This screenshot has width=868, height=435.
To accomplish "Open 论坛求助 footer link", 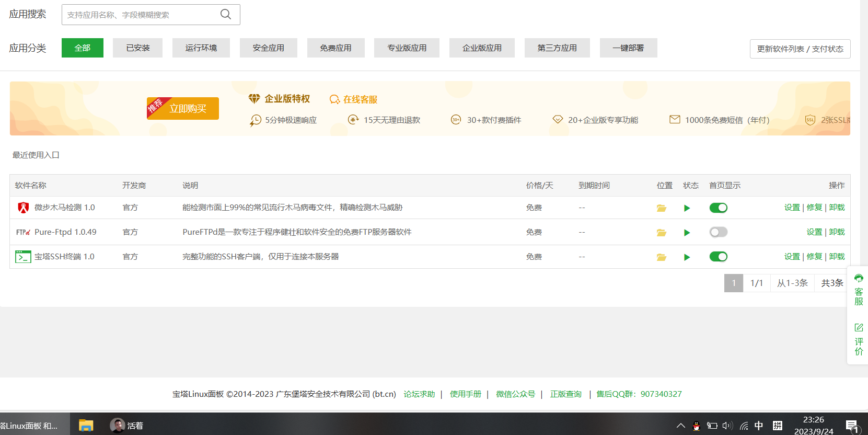I will point(419,394).
